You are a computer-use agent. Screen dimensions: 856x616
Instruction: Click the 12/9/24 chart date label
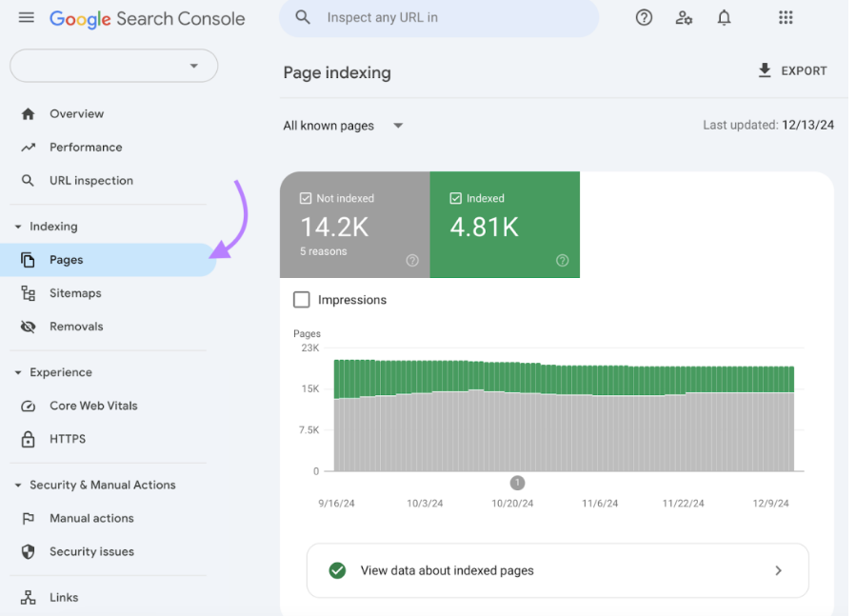pos(771,504)
